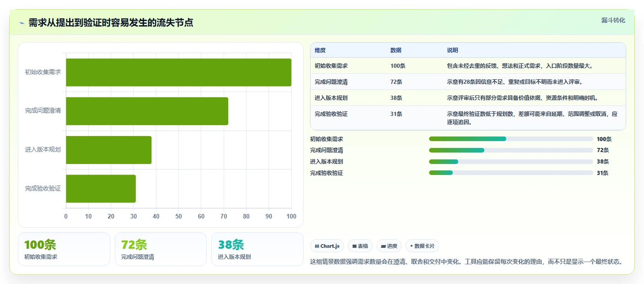This screenshot has height=284, width=644.
Task: Click the description starting 包含未经去重的反馈
Action: click(x=520, y=66)
